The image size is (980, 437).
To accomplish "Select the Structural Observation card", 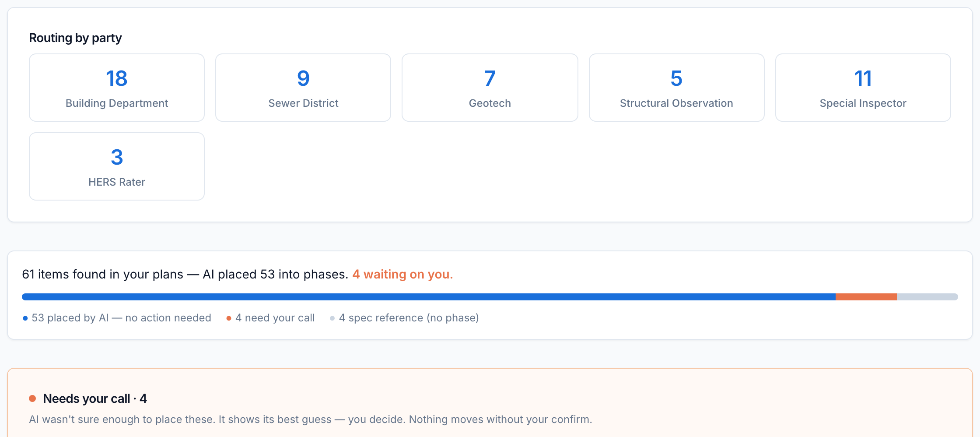I will pos(676,88).
